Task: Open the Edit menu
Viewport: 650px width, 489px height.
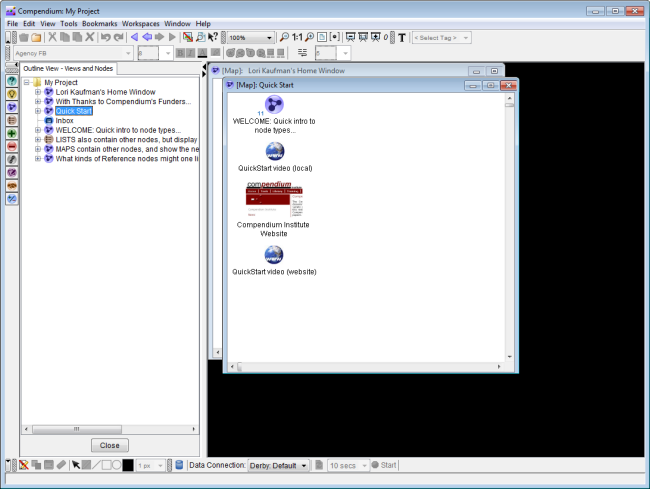Action: coord(29,24)
